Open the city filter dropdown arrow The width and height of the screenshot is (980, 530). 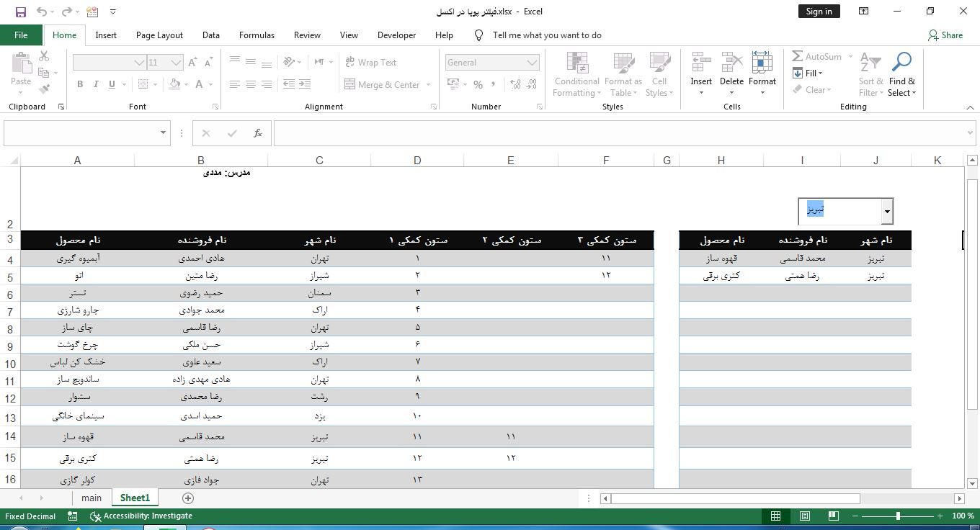coord(887,212)
